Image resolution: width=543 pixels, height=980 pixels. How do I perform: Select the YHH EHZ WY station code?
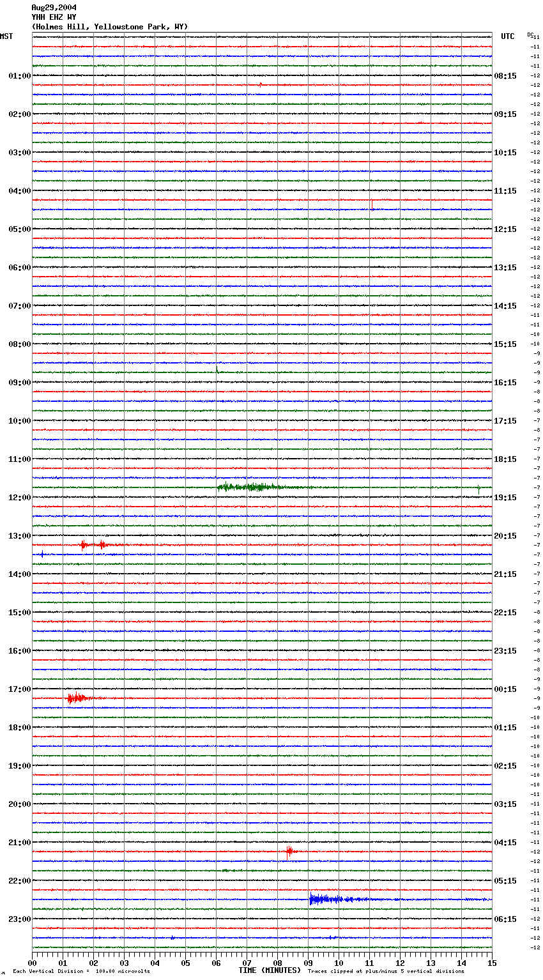(x=54, y=17)
